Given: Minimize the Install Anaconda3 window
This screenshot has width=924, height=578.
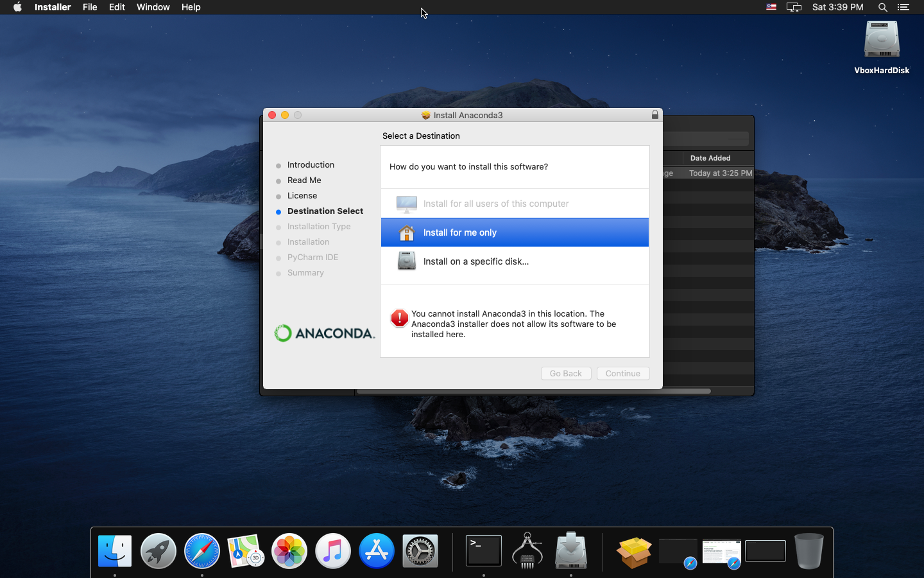Looking at the screenshot, I should (285, 115).
